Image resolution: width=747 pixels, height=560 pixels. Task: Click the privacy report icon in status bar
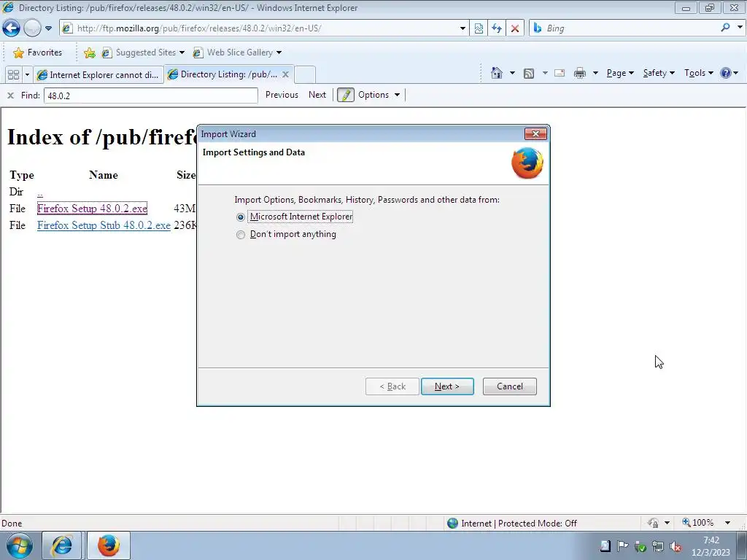[x=653, y=523]
